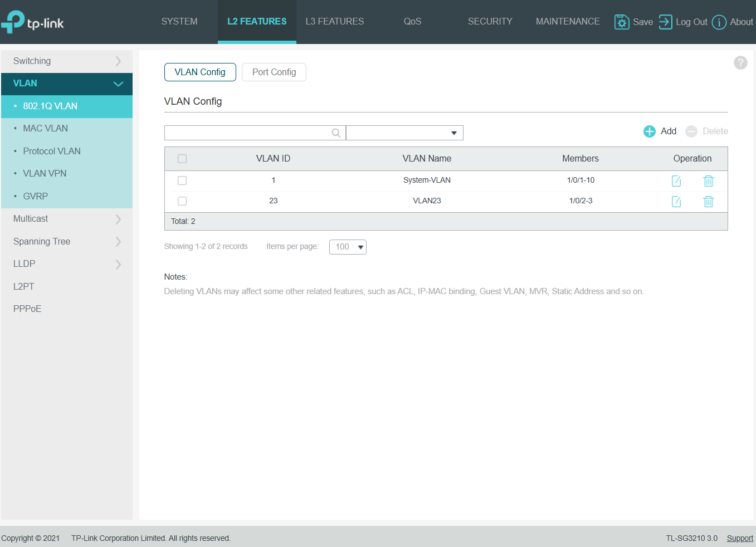Screen dimensions: 756x547
Task: Switch to the Port Config tab
Action: point(274,72)
